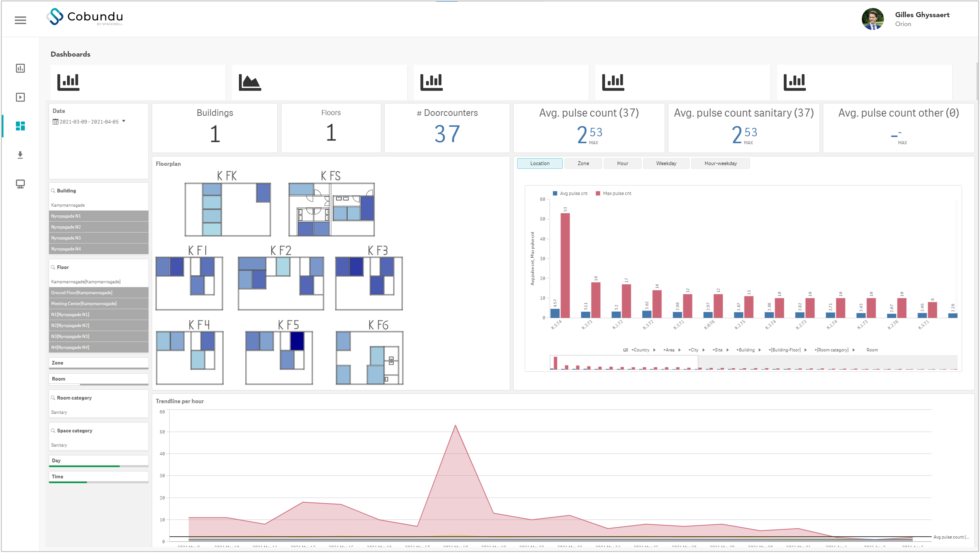The image size is (980, 553).
Task: Select Meeting Center[Kampmannsgade] floor
Action: point(99,304)
